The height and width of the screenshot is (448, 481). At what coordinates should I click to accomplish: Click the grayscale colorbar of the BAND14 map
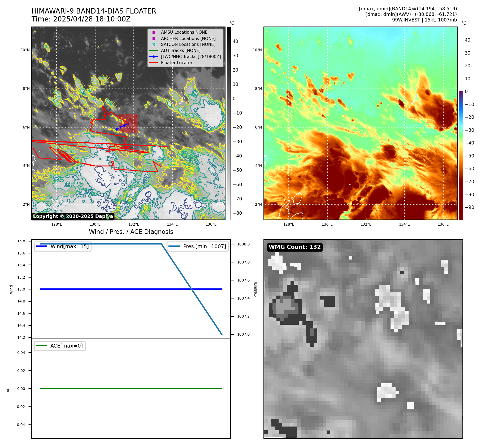229,123
